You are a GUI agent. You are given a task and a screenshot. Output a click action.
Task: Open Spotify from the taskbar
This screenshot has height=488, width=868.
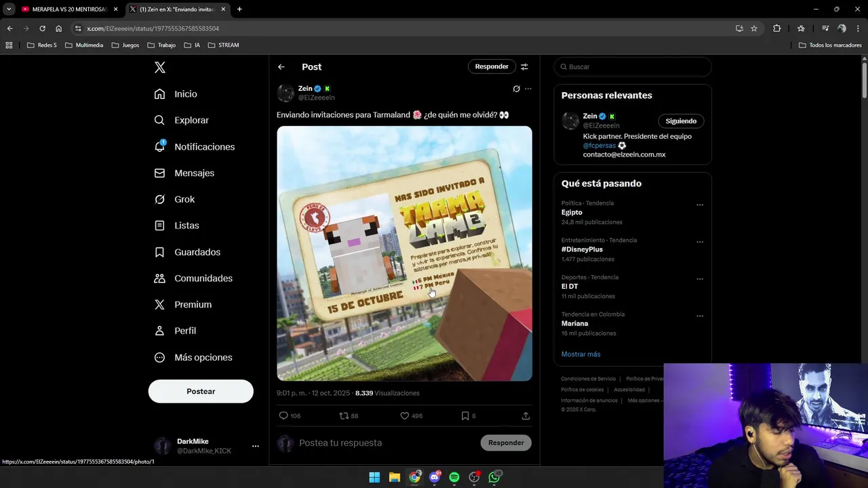pyautogui.click(x=454, y=477)
